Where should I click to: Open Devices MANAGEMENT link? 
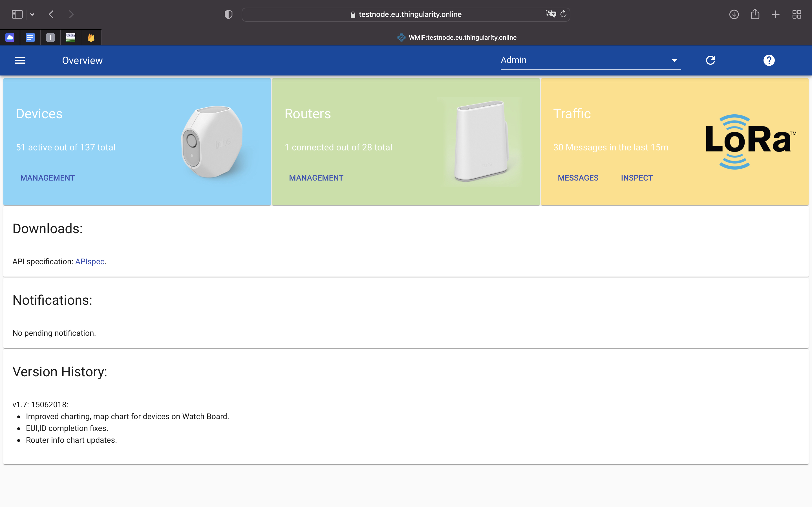point(47,178)
